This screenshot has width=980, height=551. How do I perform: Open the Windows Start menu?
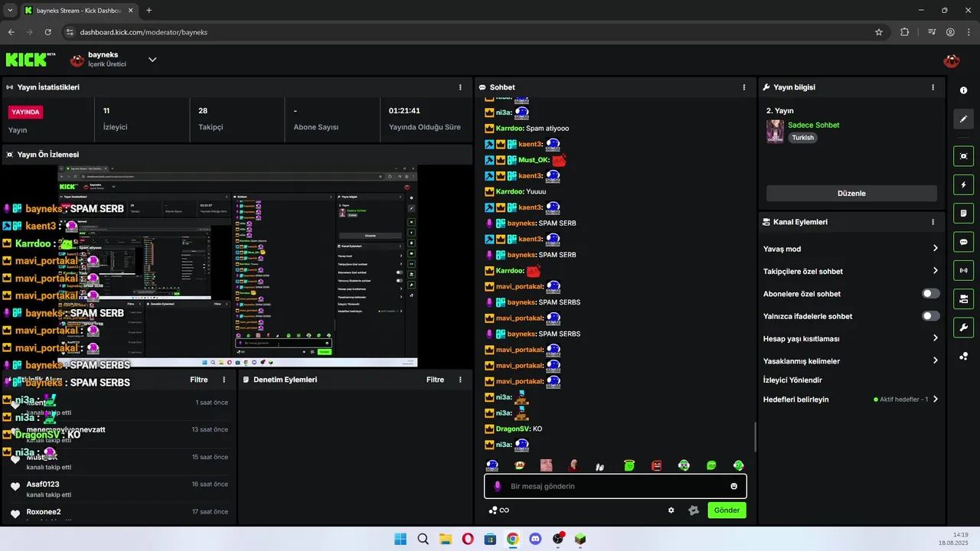tap(400, 539)
